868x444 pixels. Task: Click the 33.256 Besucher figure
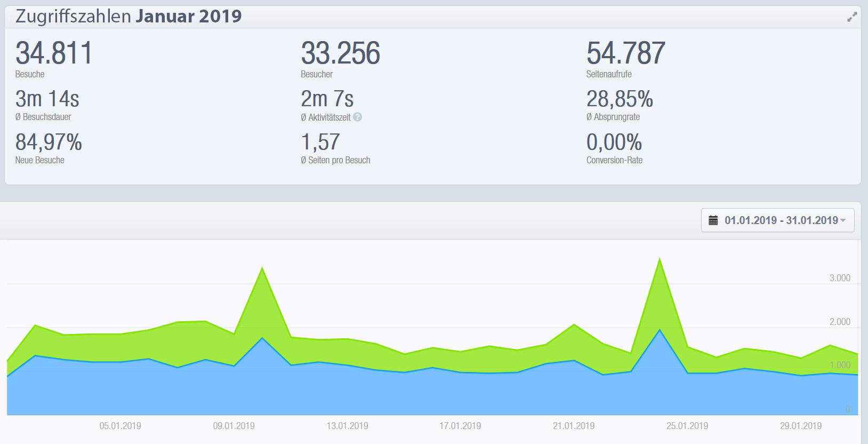coord(340,53)
